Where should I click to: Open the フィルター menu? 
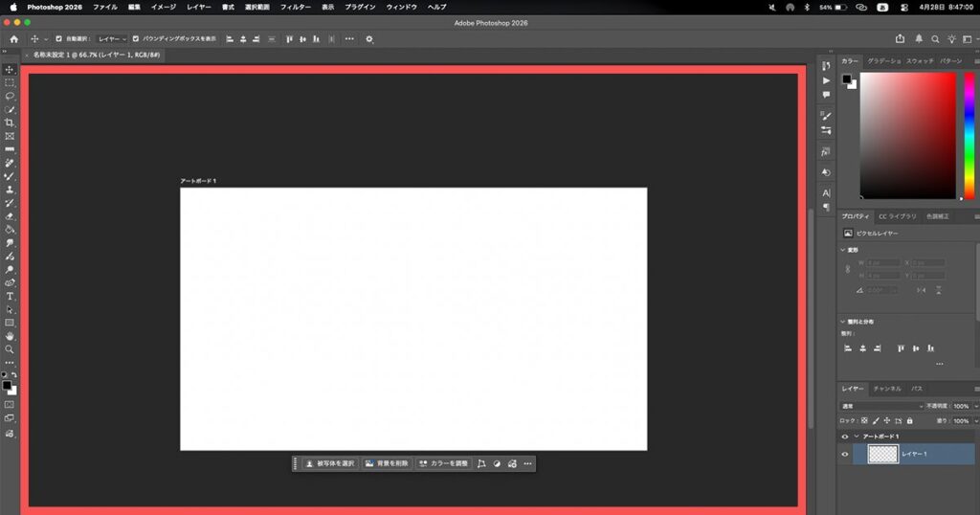click(296, 7)
